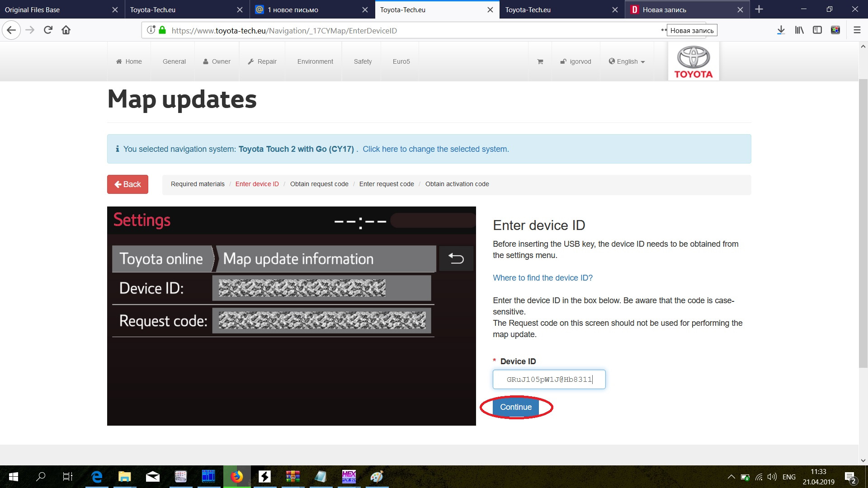Select Enter request code breadcrumb step
868x488 pixels.
pyautogui.click(x=387, y=184)
